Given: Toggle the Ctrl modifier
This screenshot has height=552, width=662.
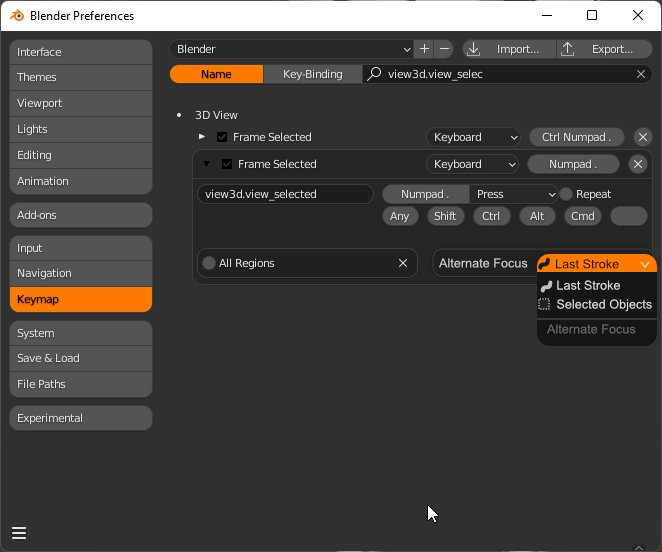Looking at the screenshot, I should (x=491, y=216).
